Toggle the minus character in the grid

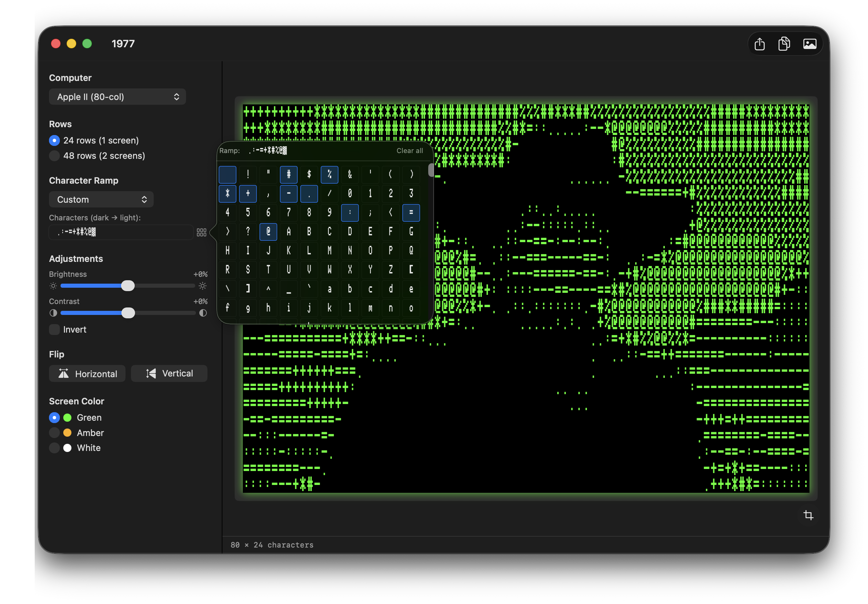pyautogui.click(x=288, y=194)
